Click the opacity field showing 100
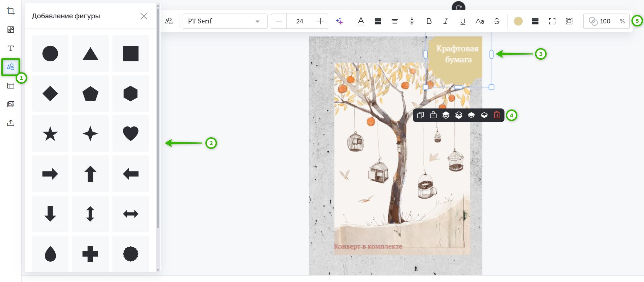The image size is (644, 282). coord(606,21)
